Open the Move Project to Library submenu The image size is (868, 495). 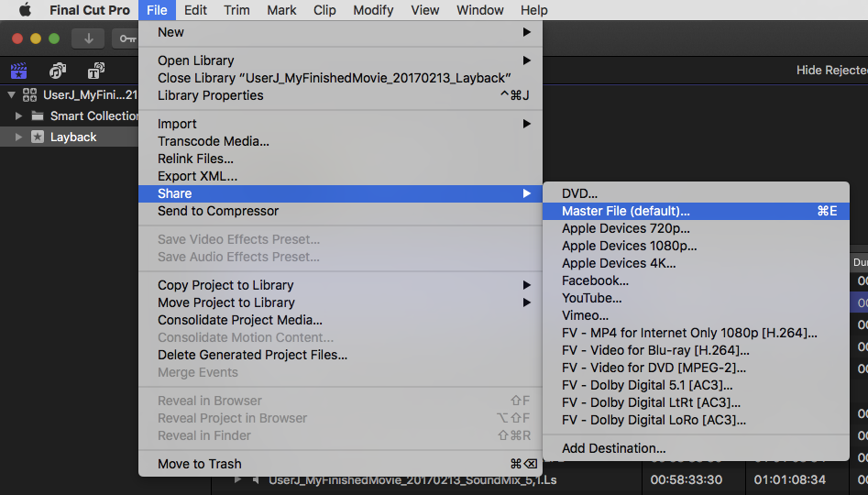pyautogui.click(x=340, y=302)
